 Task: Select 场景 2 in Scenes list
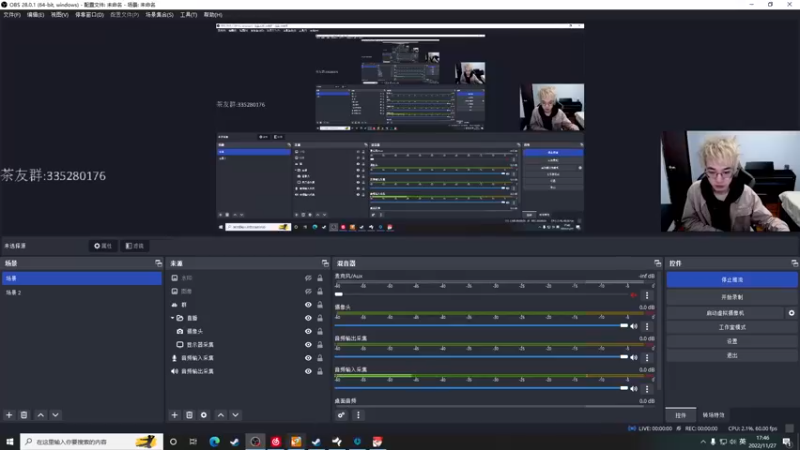82,292
